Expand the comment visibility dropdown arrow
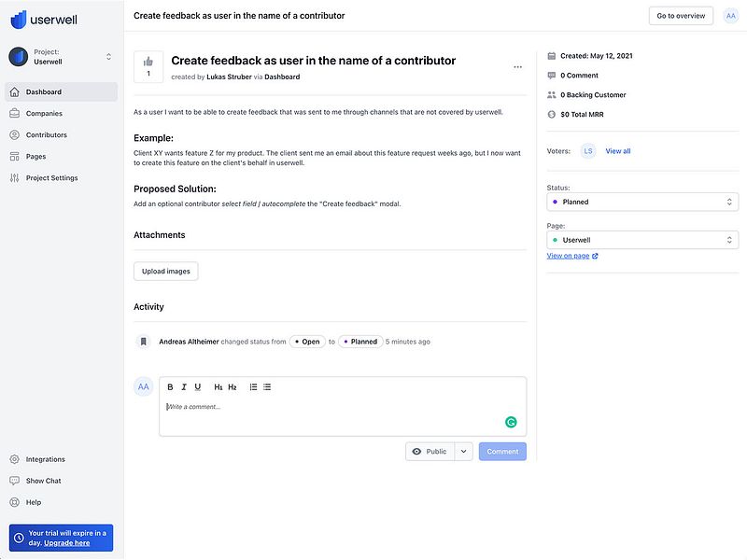747x560 pixels. click(x=464, y=452)
